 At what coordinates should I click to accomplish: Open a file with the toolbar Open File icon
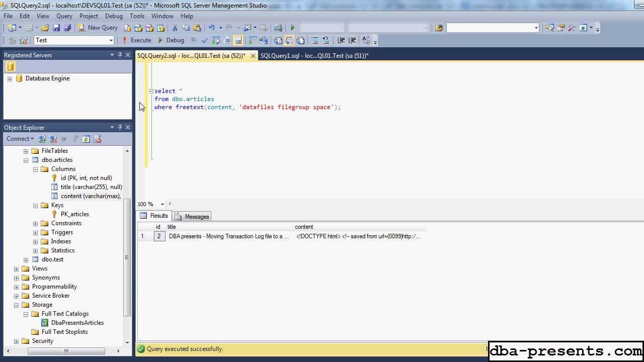[x=45, y=28]
